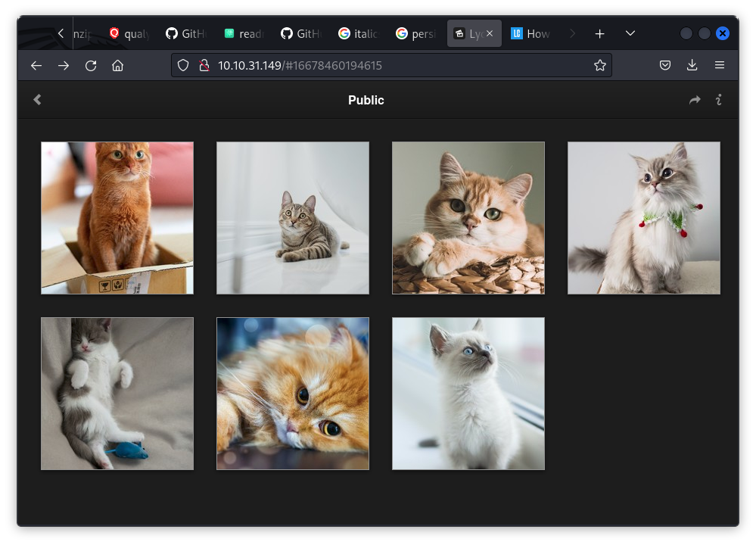Screen dimensions: 756x545
Task: Bookmark this page with the star icon
Action: pos(600,65)
